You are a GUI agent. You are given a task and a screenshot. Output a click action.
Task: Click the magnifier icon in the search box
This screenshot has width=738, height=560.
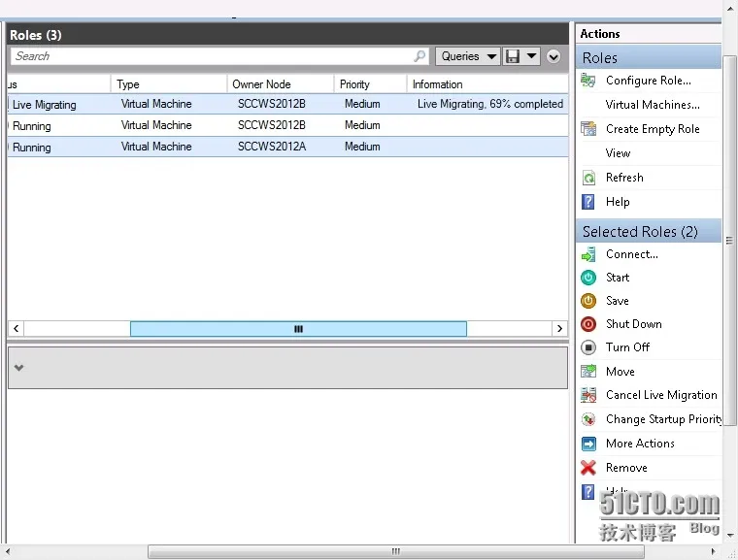point(419,56)
